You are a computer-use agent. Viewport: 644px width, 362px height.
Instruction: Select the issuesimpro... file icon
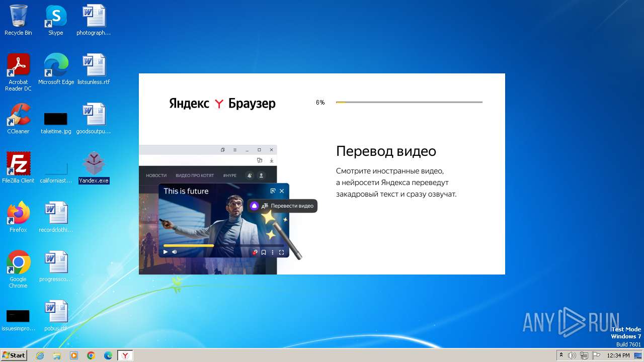[18, 320]
